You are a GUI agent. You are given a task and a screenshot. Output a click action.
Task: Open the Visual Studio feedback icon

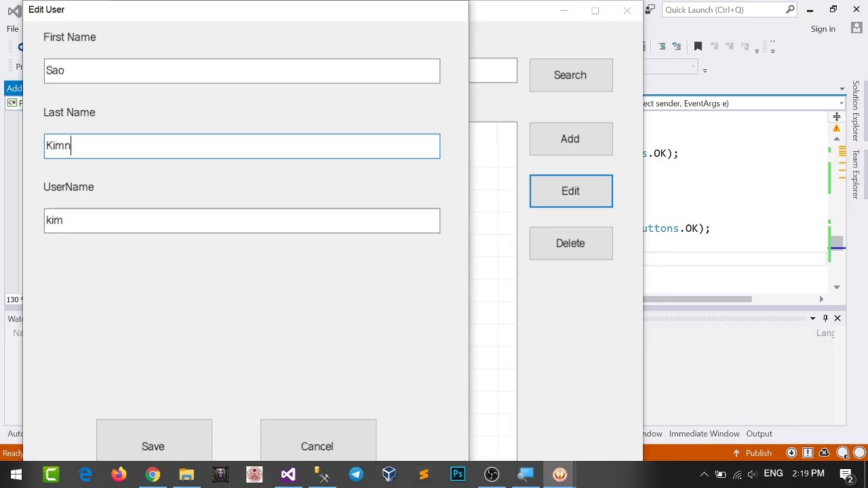[x=650, y=9]
